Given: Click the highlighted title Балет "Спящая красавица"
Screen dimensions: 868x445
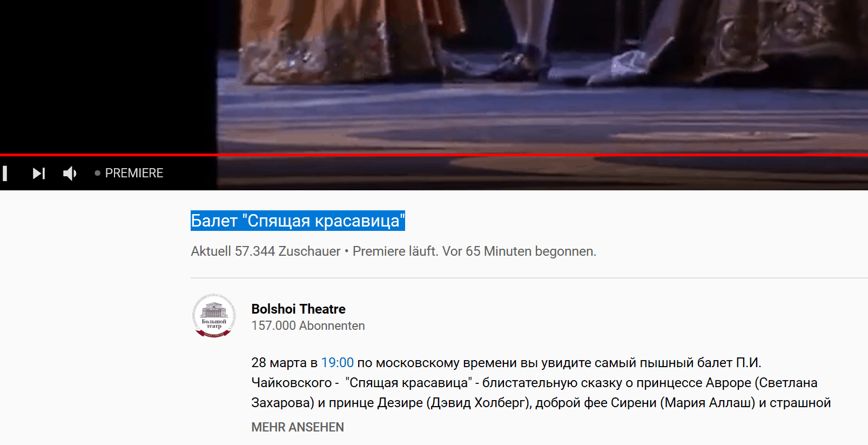Looking at the screenshot, I should 298,221.
